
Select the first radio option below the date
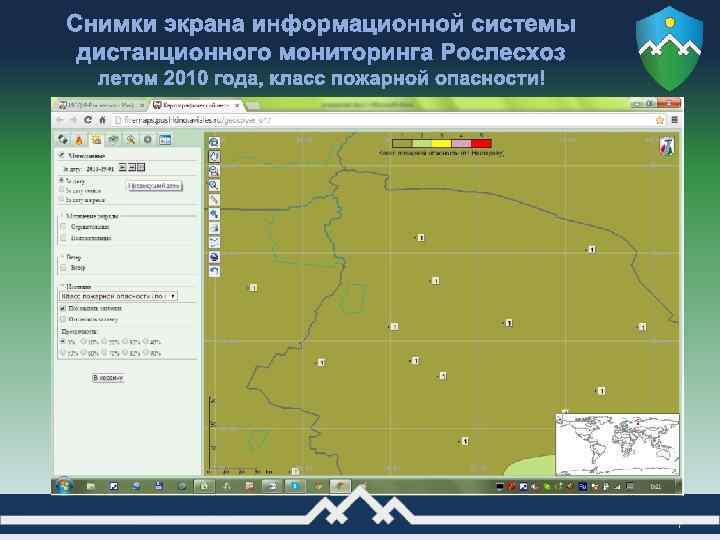62,180
